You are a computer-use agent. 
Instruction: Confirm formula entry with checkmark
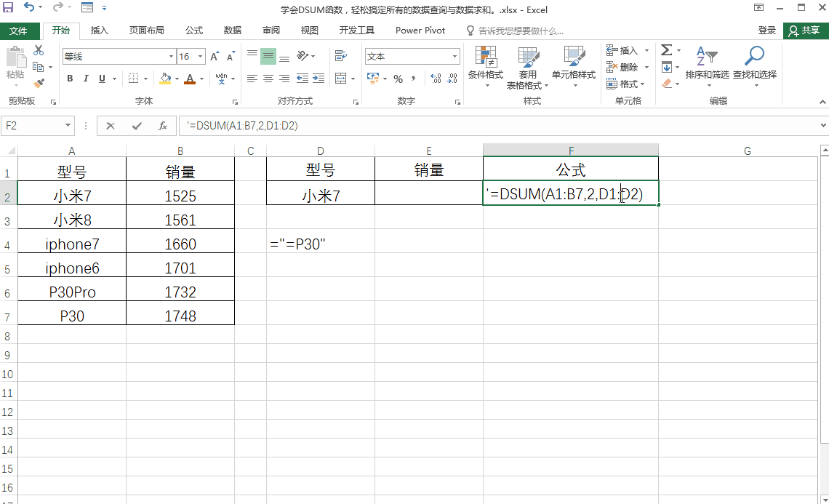(x=137, y=125)
